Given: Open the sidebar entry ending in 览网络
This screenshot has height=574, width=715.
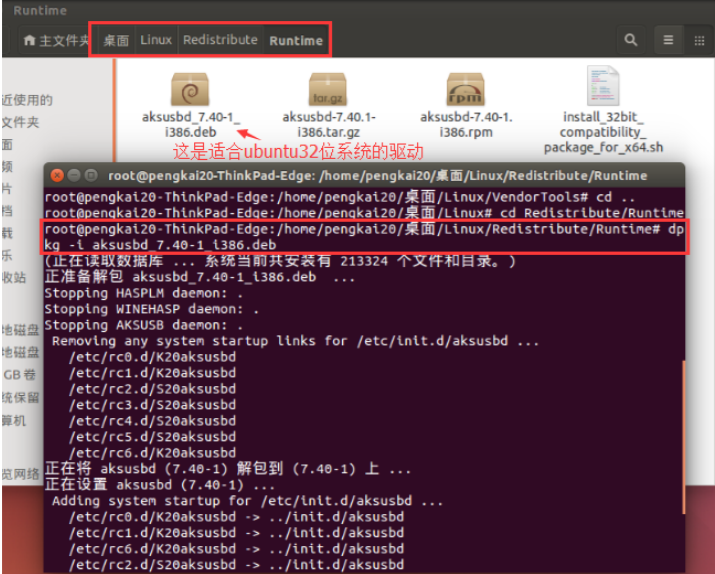Looking at the screenshot, I should tap(21, 474).
